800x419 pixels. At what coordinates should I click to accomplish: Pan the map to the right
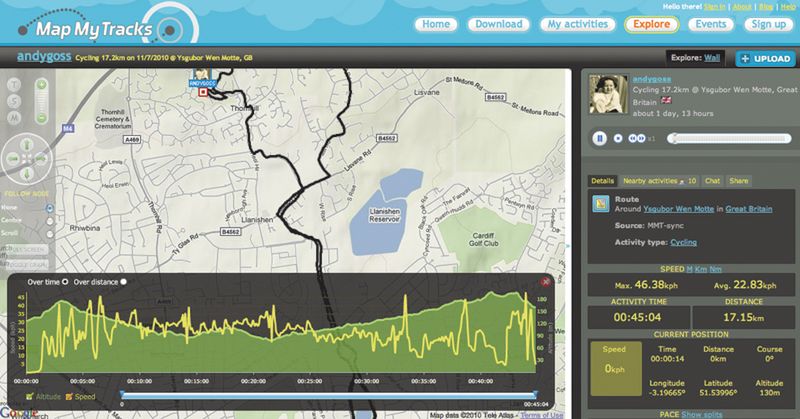pyautogui.click(x=41, y=159)
